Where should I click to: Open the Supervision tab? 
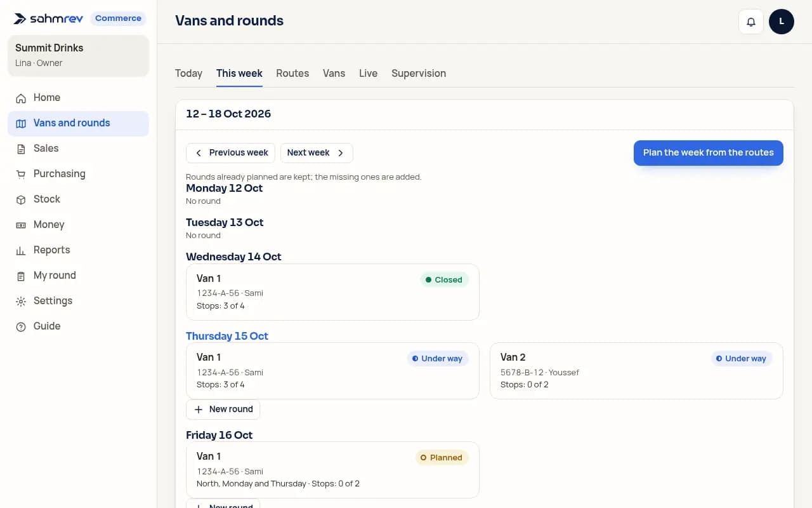pyautogui.click(x=419, y=73)
